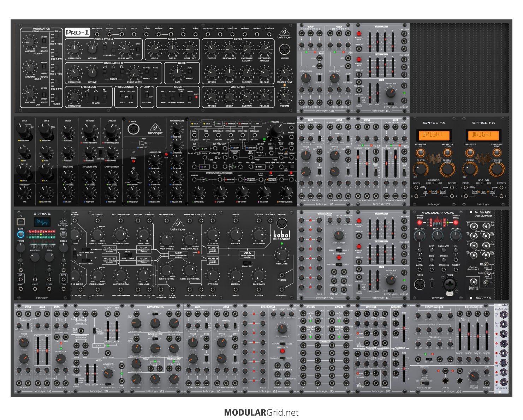Click the Pro-1 Filter CUTOFF knob
This screenshot has height=420, width=523.
click(212, 49)
